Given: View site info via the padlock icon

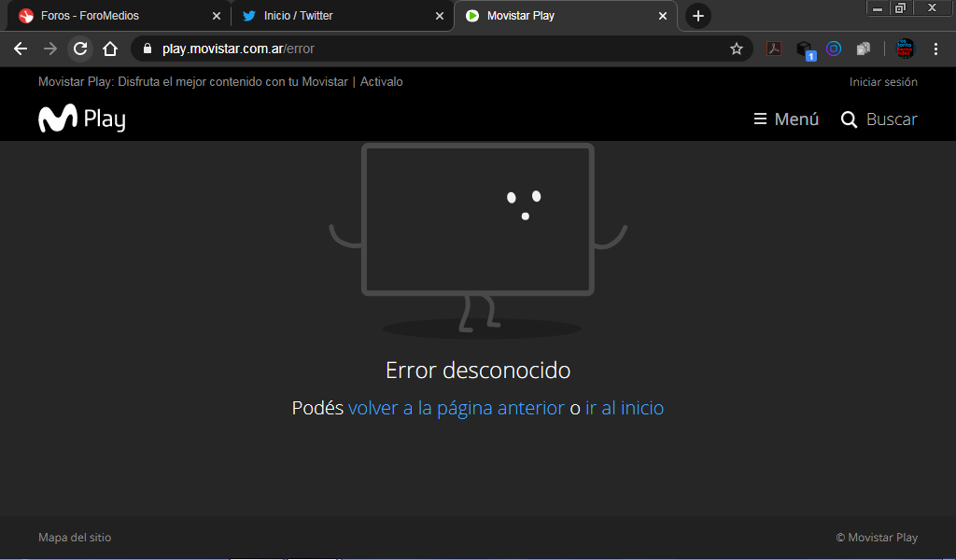Looking at the screenshot, I should (147, 49).
